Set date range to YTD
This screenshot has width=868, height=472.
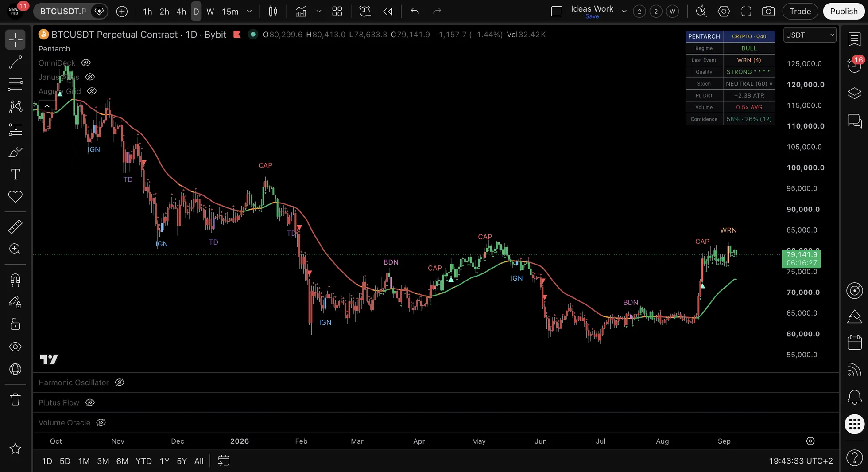[143, 461]
